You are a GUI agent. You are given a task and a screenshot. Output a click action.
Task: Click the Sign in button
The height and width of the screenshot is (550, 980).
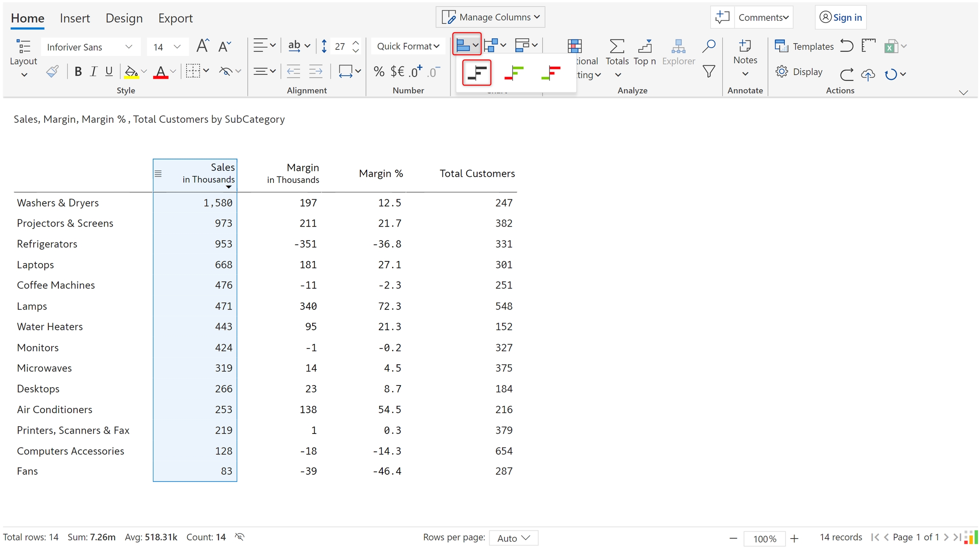(x=840, y=17)
